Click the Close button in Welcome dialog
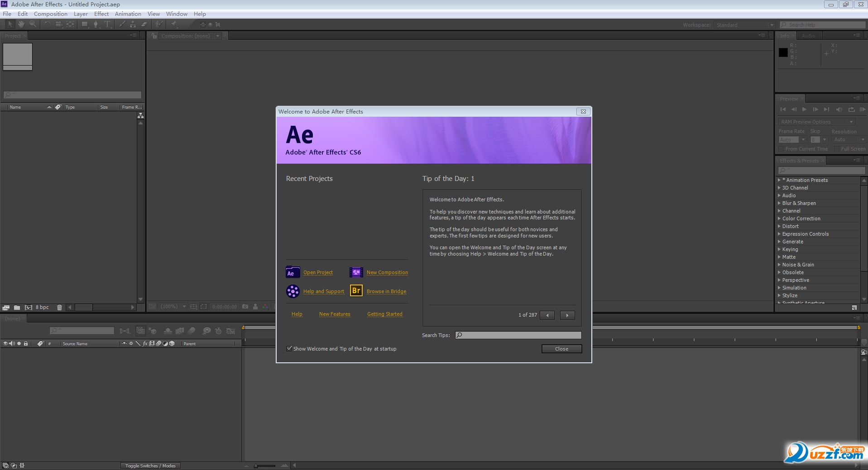 pos(561,349)
